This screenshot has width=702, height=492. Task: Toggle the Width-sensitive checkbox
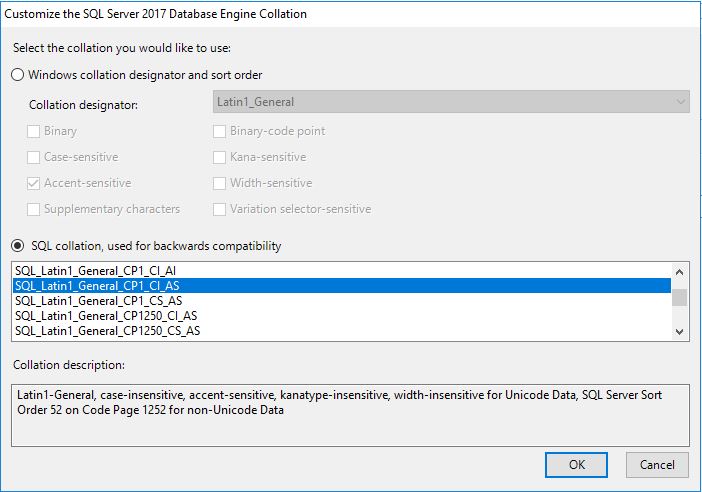(x=219, y=183)
